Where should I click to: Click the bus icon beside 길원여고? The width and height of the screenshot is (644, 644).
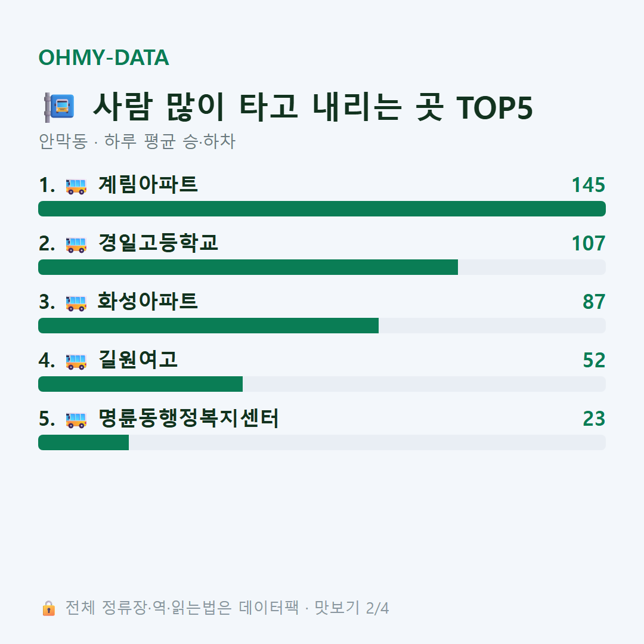(x=76, y=361)
